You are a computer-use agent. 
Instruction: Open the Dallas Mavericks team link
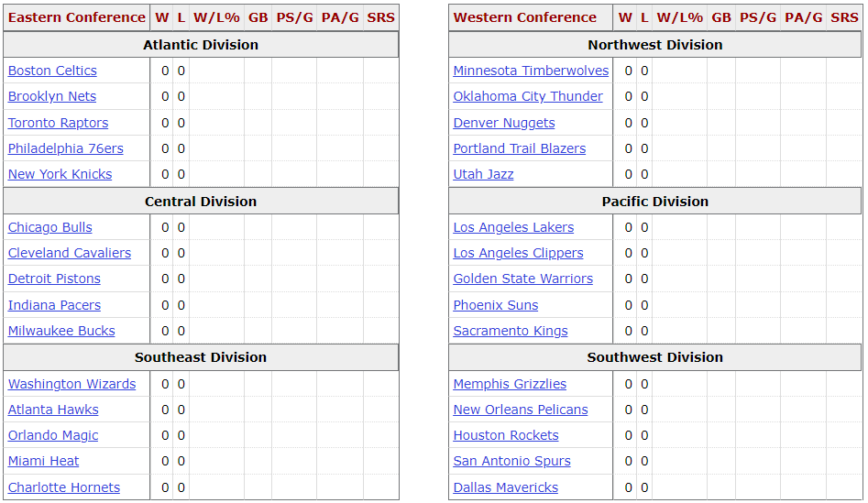point(506,487)
